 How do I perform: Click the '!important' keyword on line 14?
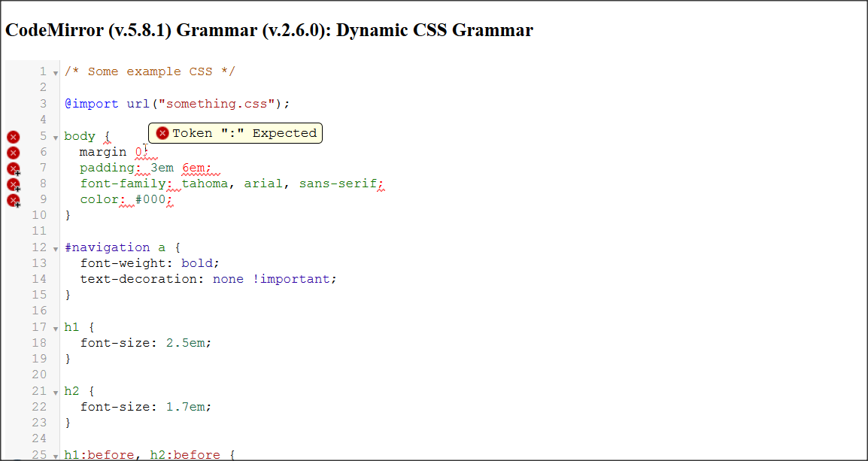tap(291, 279)
